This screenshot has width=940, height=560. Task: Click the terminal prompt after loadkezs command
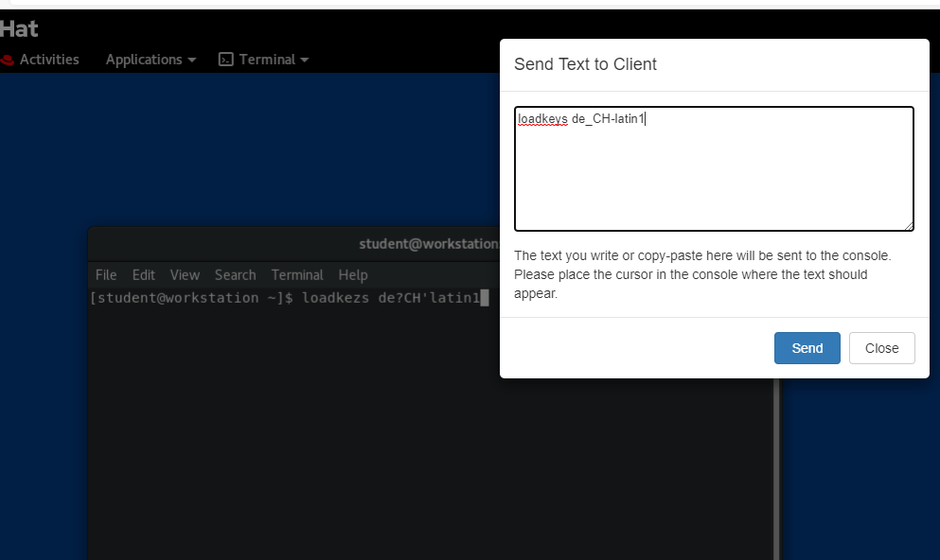click(484, 297)
